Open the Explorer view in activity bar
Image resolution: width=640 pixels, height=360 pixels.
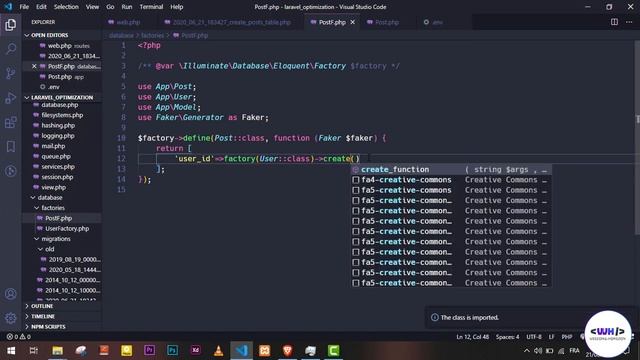click(11, 25)
